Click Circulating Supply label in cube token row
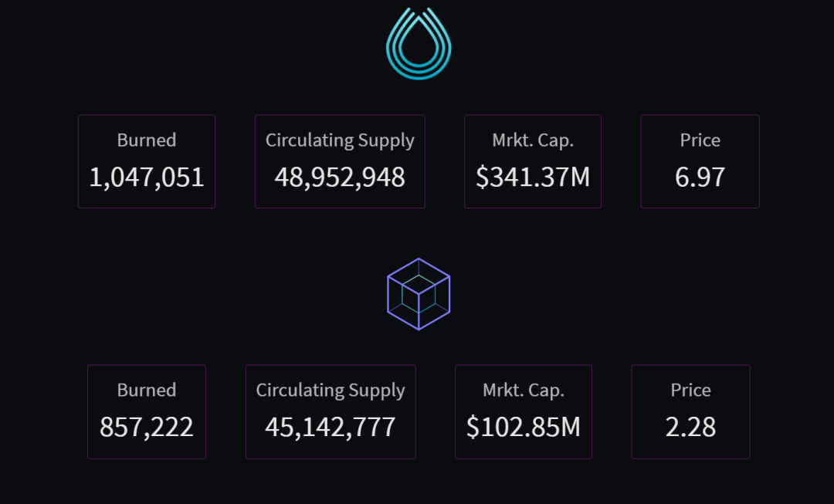Screen dimensions: 834x504 pyautogui.click(x=331, y=391)
